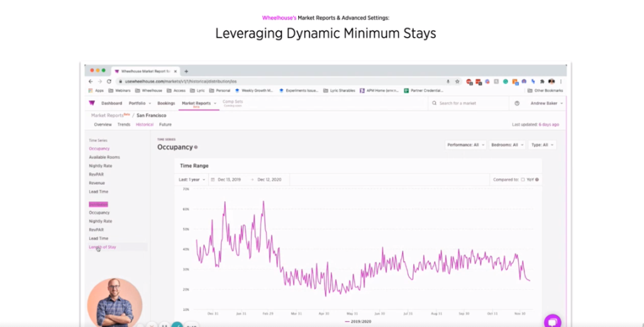
Task: Click the help question mark icon
Action: pyautogui.click(x=517, y=104)
